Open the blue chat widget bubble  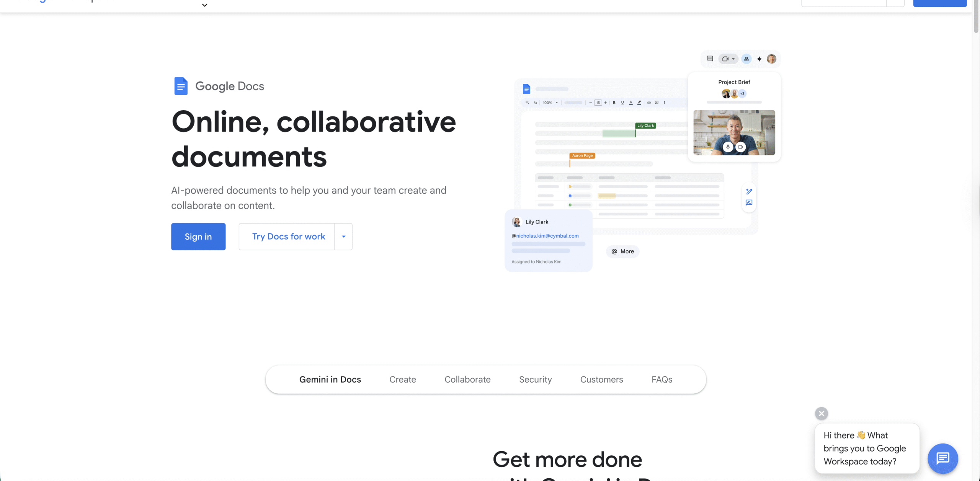point(942,458)
